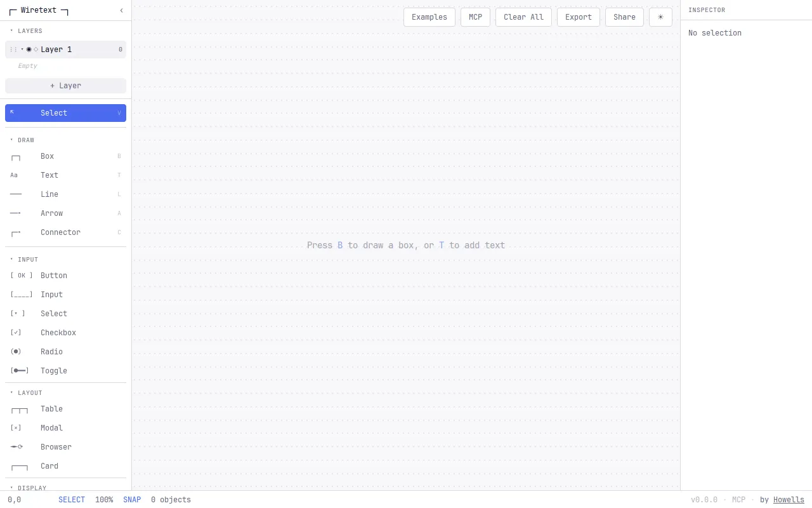Choose the Text tool in Draw
Screen dimensions: 812x508
(65, 175)
